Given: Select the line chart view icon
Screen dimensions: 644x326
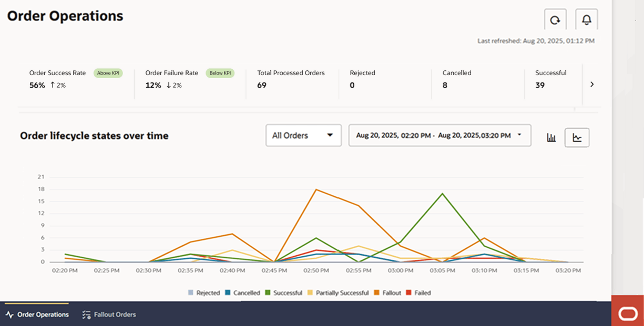Looking at the screenshot, I should [x=577, y=138].
